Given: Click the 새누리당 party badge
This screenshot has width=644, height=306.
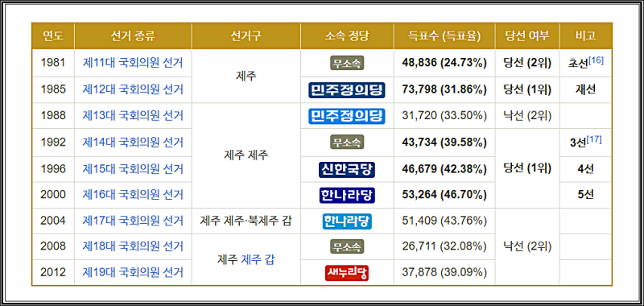Looking at the screenshot, I should (x=347, y=272).
